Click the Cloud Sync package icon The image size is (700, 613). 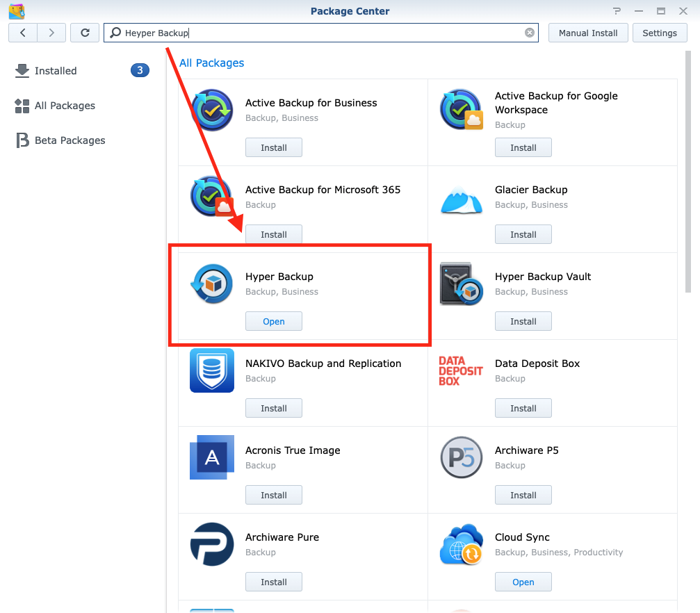coord(461,544)
